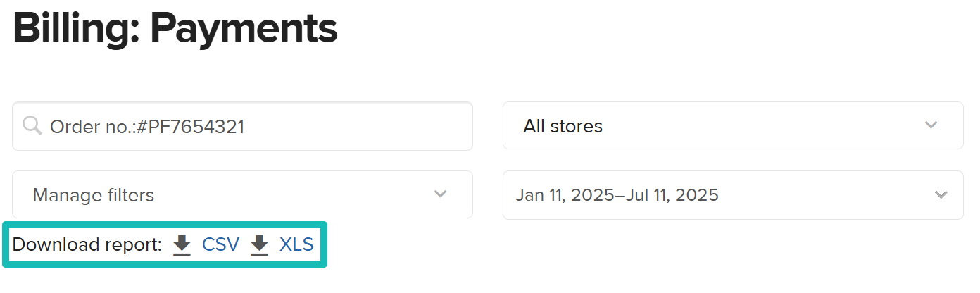
Task: Download the report as XLS
Action: pyautogui.click(x=296, y=245)
